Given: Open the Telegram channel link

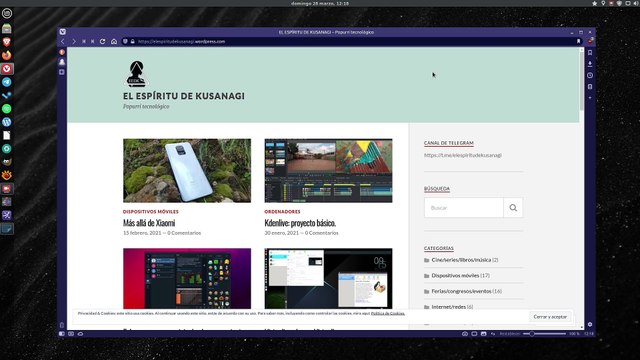Looking at the screenshot, I should [x=462, y=155].
